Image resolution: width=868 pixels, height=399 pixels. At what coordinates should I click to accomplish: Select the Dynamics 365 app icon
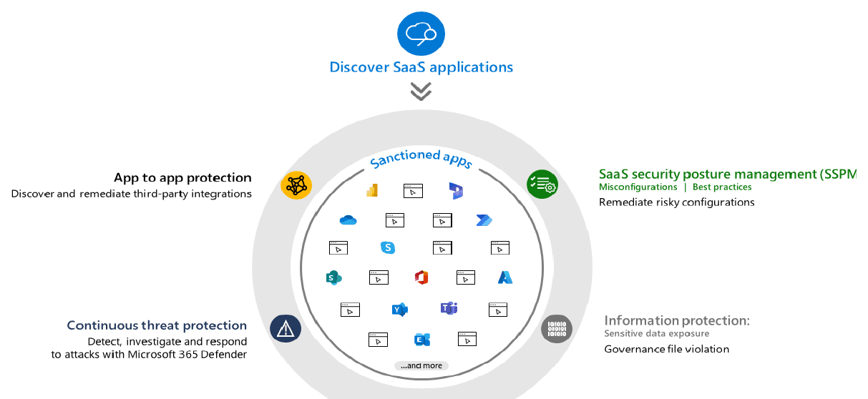[457, 191]
